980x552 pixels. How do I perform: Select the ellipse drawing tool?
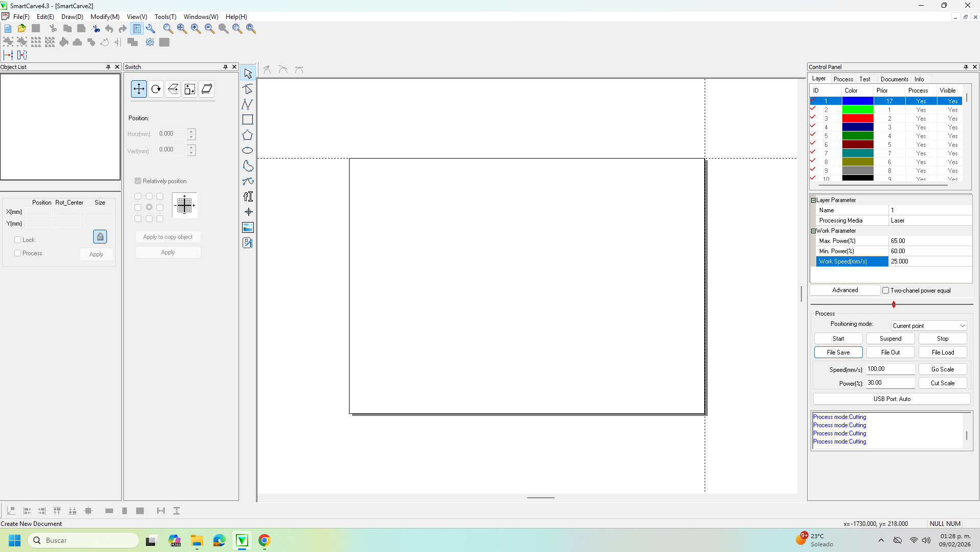tap(248, 150)
